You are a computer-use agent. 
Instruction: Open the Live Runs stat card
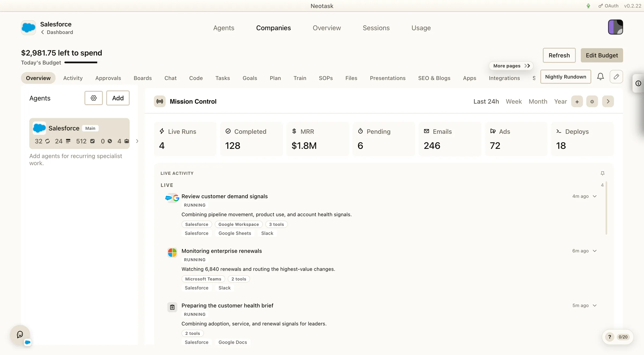tap(185, 139)
